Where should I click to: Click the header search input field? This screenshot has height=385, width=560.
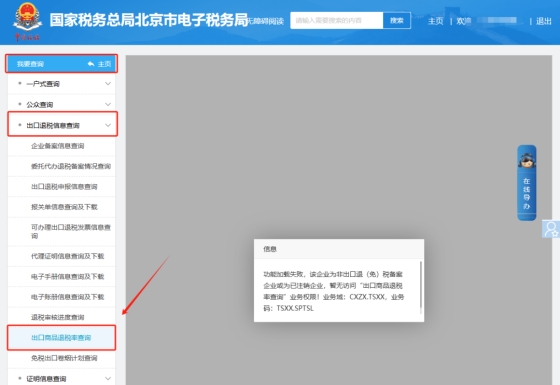[x=337, y=20]
